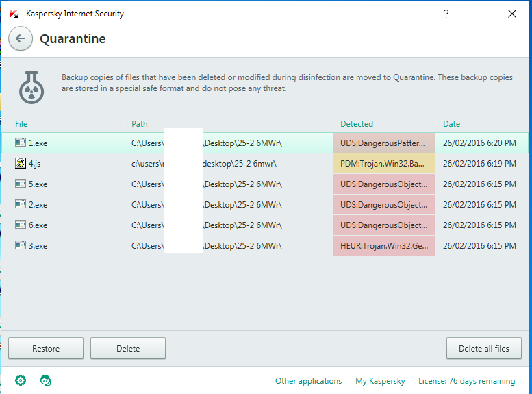Open settings via the gear icon
The image size is (532, 394).
21,380
